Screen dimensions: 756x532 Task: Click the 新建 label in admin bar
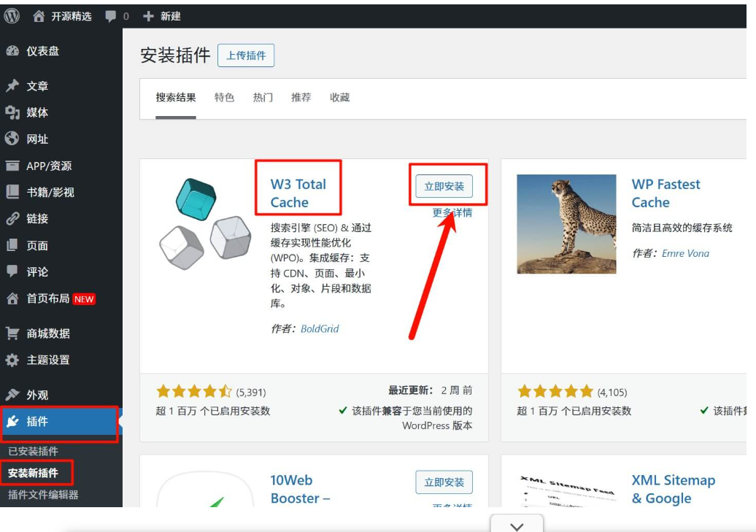coord(171,16)
